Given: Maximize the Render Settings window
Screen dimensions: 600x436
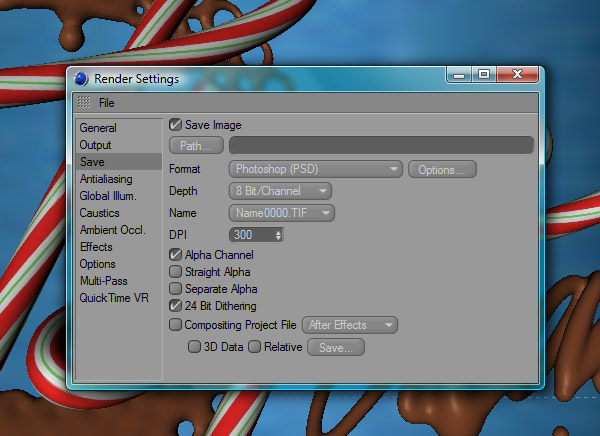Looking at the screenshot, I should click(484, 74).
